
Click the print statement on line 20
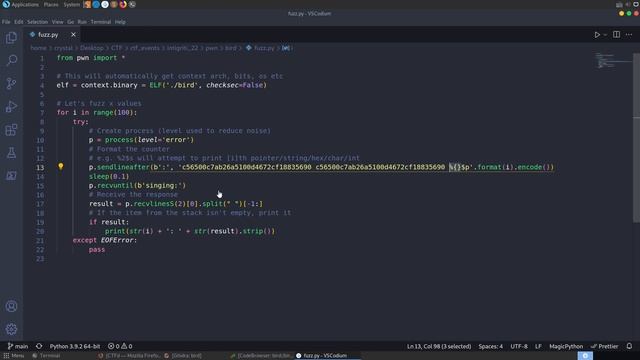coord(190,231)
